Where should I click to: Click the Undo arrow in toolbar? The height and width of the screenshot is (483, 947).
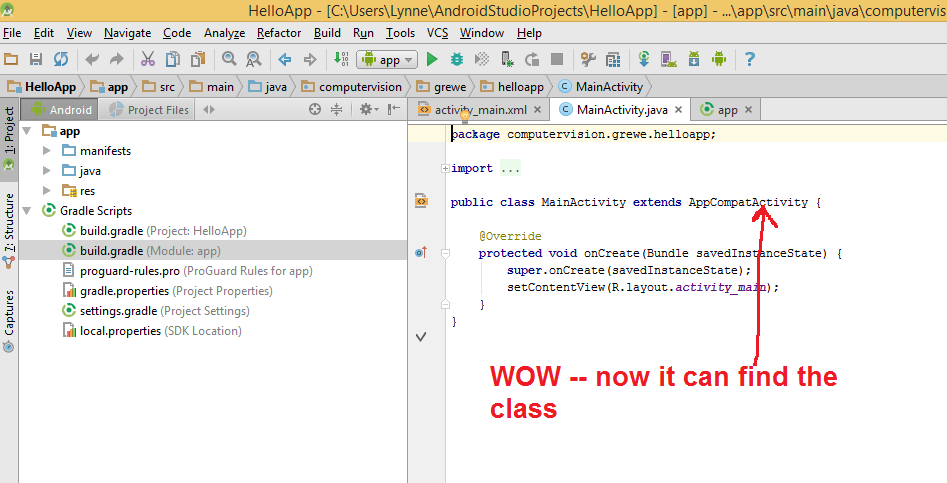pos(92,60)
